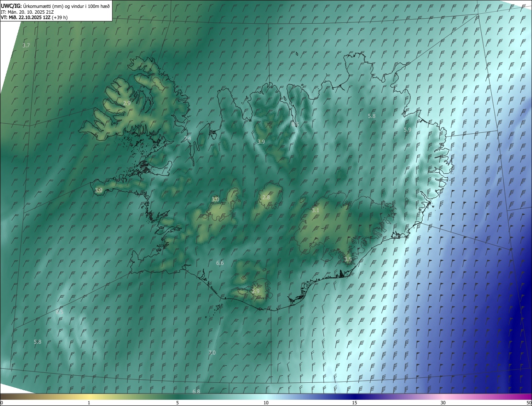Click the 2.8 value on Hofsjökull glacier
This screenshot has width=532, height=406.
tap(266, 197)
